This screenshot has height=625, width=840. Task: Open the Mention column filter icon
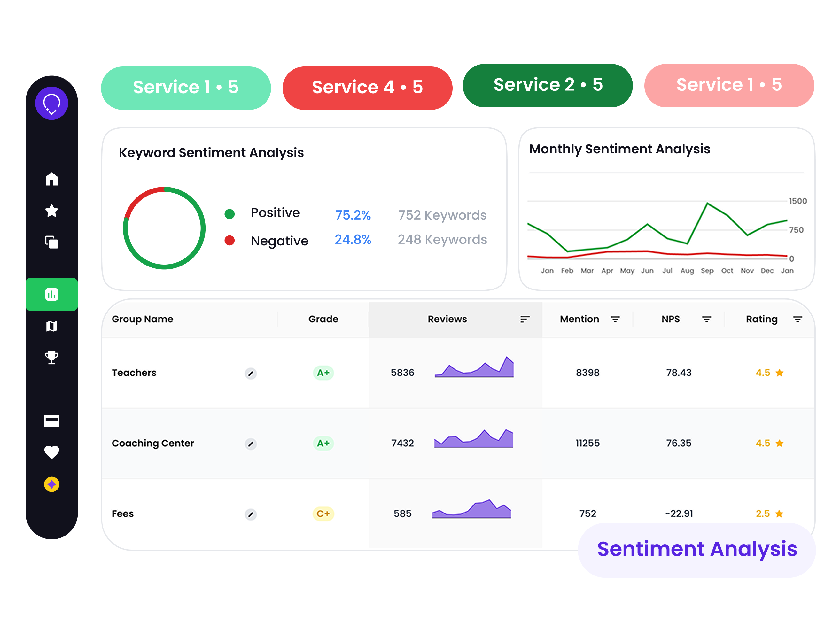[x=615, y=319]
